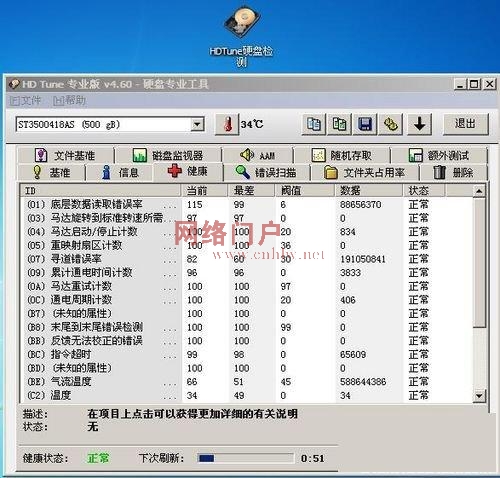The image size is (500, 478).
Task: Select row (BE) 气流温度
Action: pos(247,382)
